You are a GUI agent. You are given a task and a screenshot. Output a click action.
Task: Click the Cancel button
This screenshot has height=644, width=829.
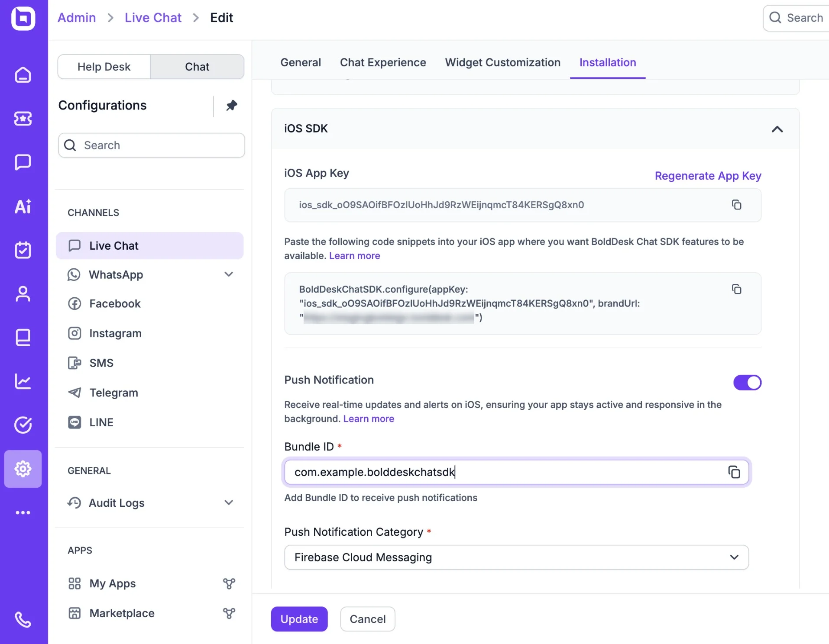pyautogui.click(x=367, y=619)
